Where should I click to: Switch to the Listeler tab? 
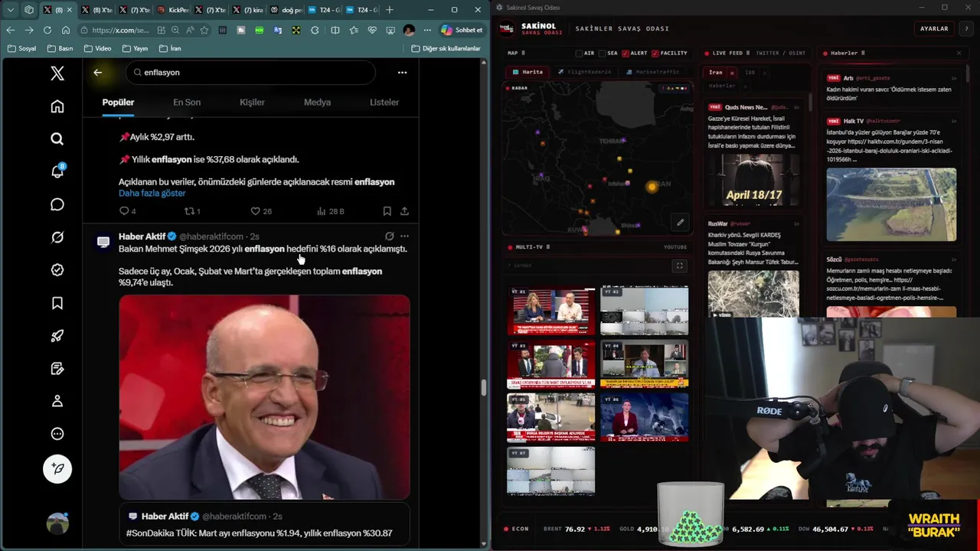(x=384, y=103)
